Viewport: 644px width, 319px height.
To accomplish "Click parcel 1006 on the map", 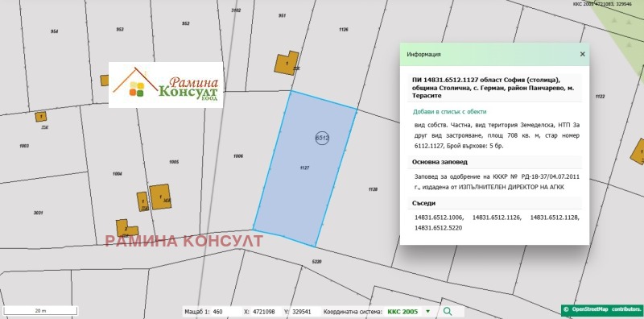I will click(237, 156).
